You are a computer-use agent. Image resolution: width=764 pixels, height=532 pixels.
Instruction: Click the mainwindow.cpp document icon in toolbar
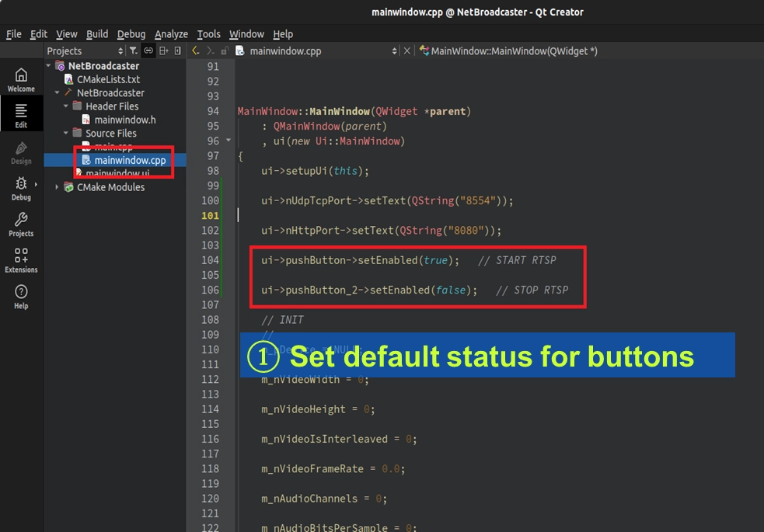[x=239, y=50]
